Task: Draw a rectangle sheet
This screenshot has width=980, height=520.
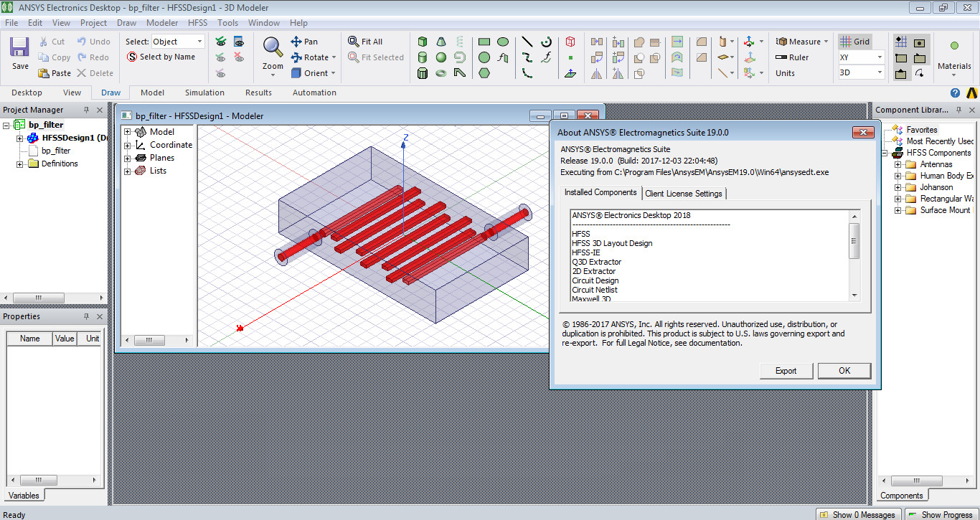Action: (x=484, y=42)
